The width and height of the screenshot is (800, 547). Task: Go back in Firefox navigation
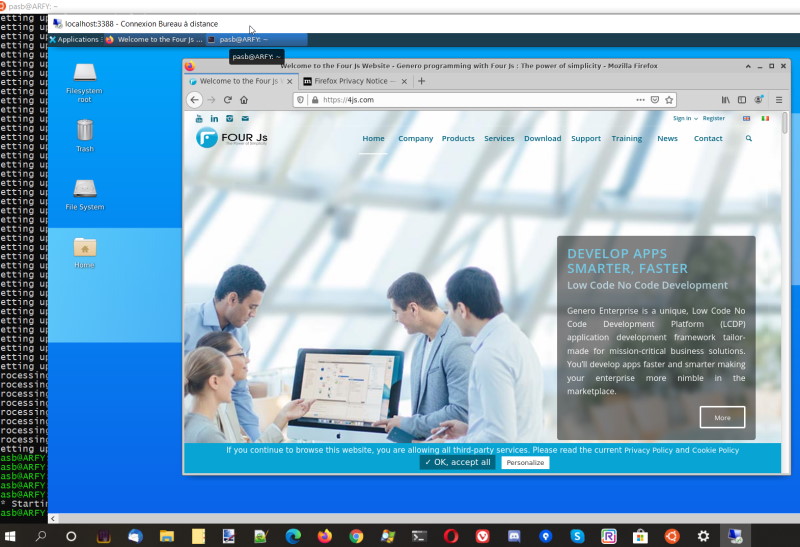pyautogui.click(x=194, y=100)
